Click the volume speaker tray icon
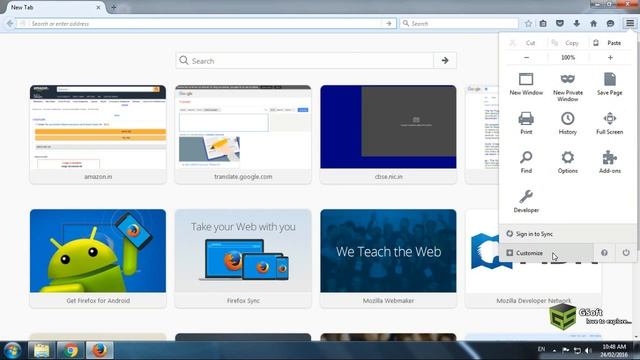The image size is (640, 360). (x=588, y=350)
